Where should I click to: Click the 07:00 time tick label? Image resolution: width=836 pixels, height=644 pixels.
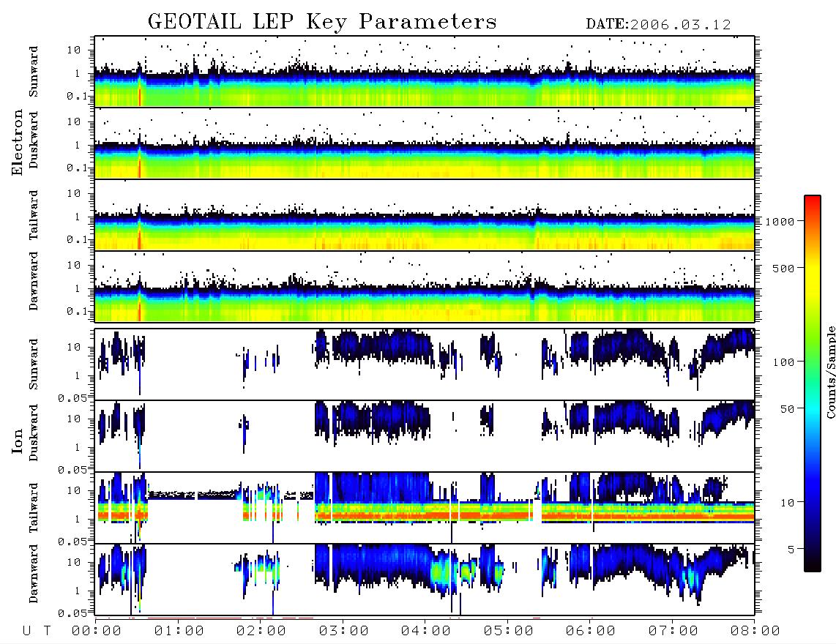673,632
